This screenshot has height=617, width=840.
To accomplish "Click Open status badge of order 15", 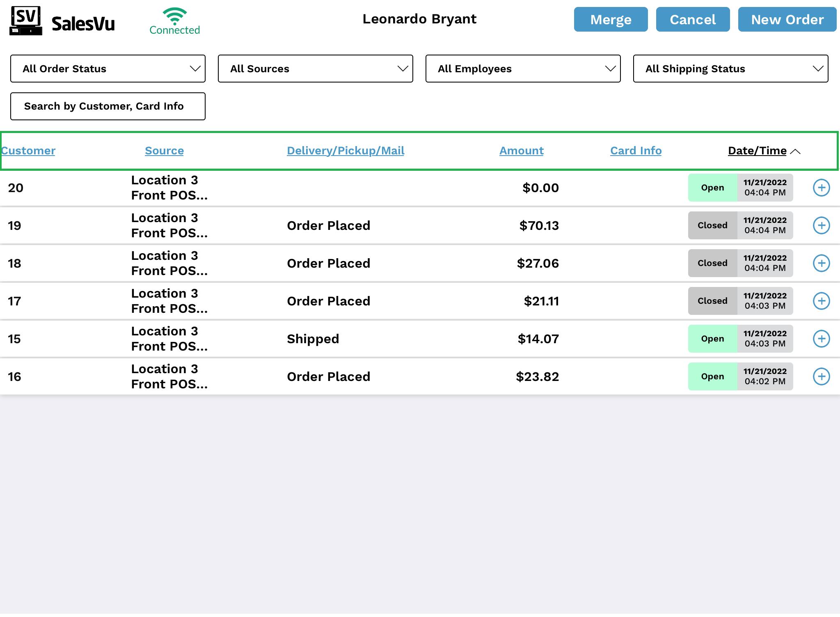I will pyautogui.click(x=712, y=339).
